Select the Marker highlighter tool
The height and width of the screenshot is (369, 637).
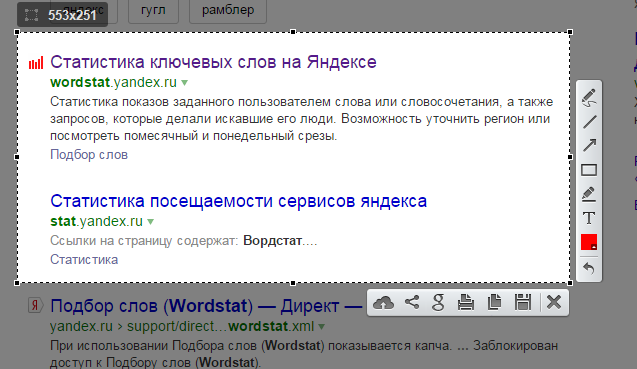pyautogui.click(x=589, y=194)
